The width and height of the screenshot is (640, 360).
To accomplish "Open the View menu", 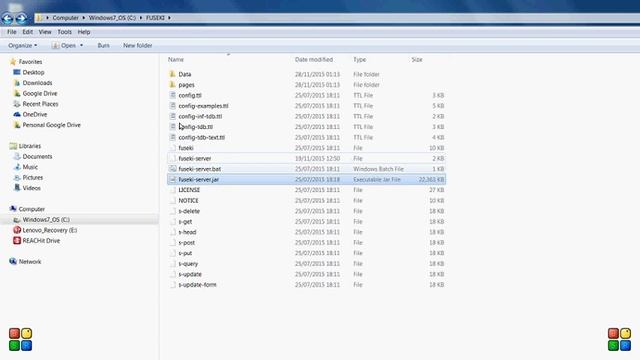I will pos(45,32).
